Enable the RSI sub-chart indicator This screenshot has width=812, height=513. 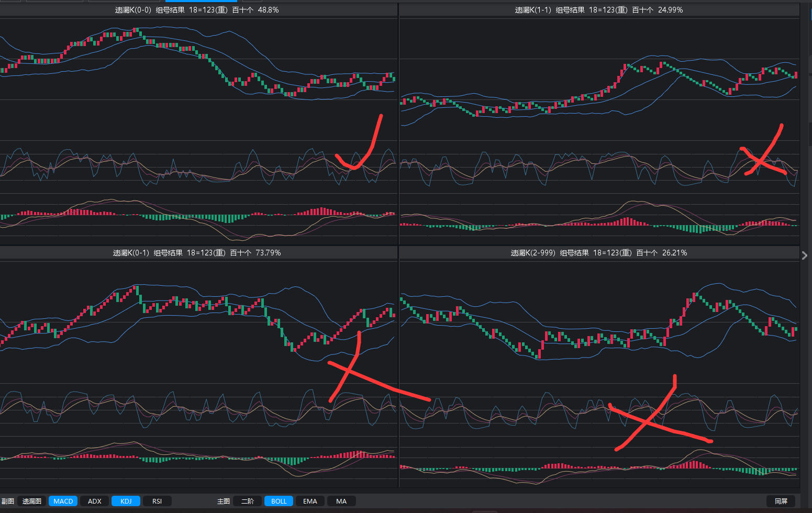click(157, 501)
